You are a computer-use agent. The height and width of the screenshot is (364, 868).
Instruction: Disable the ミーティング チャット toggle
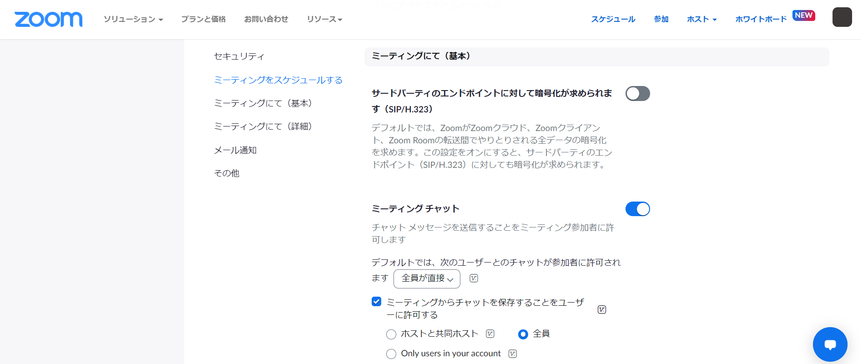pos(637,209)
